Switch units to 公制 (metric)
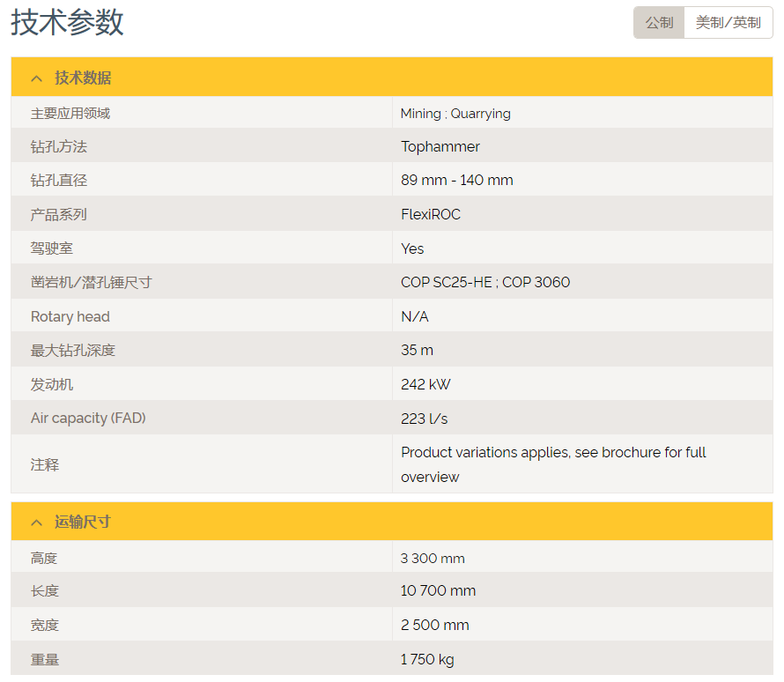This screenshot has width=784, height=682. point(658,23)
